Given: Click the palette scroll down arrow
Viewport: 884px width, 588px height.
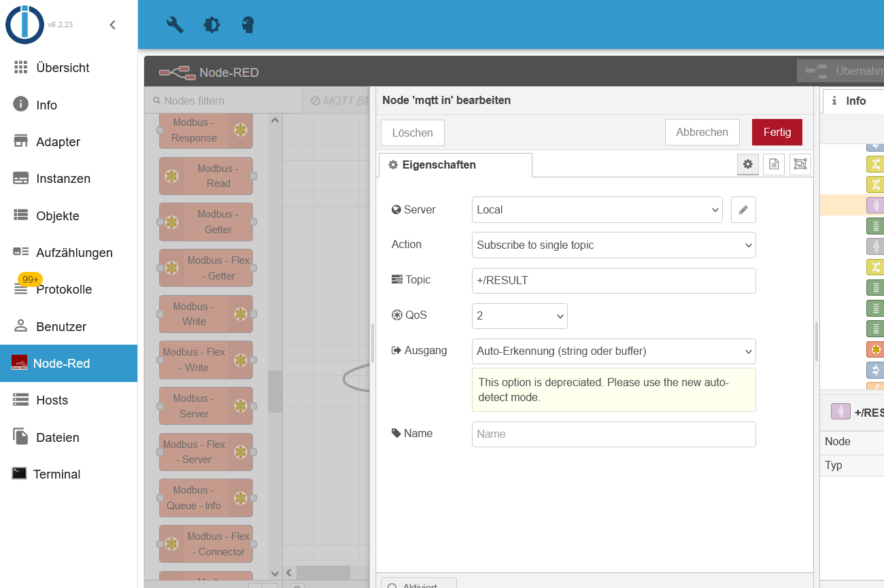Looking at the screenshot, I should 275,573.
